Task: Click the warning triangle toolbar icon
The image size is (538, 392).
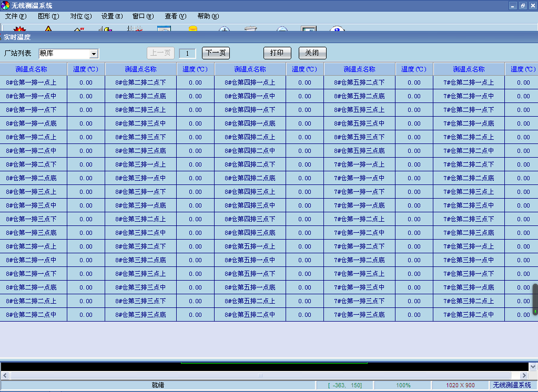Action: pyautogui.click(x=48, y=29)
